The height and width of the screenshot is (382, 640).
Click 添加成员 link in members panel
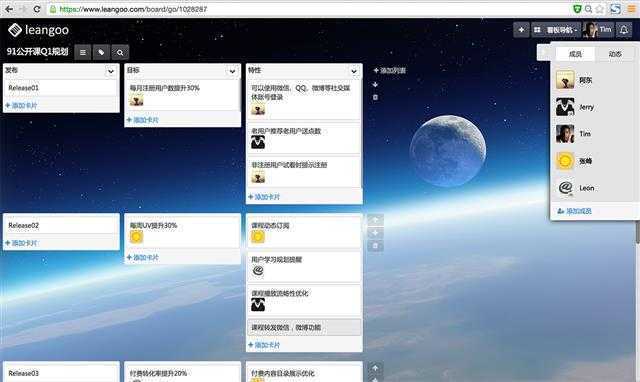pos(574,211)
